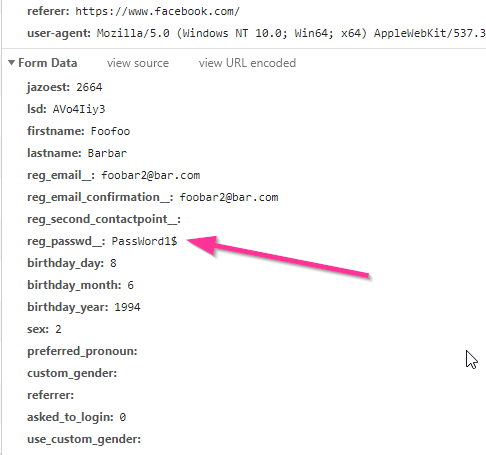Click the view URL encoded link
This screenshot has width=486, height=455.
tap(247, 63)
